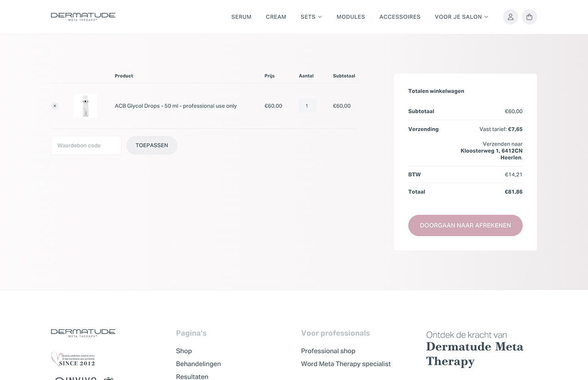The image size is (588, 380).
Task: Expand the Sets dropdown menu
Action: coord(311,17)
